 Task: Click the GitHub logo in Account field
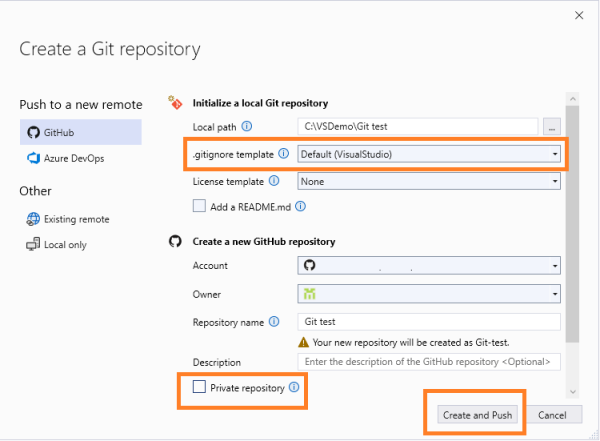tap(309, 265)
